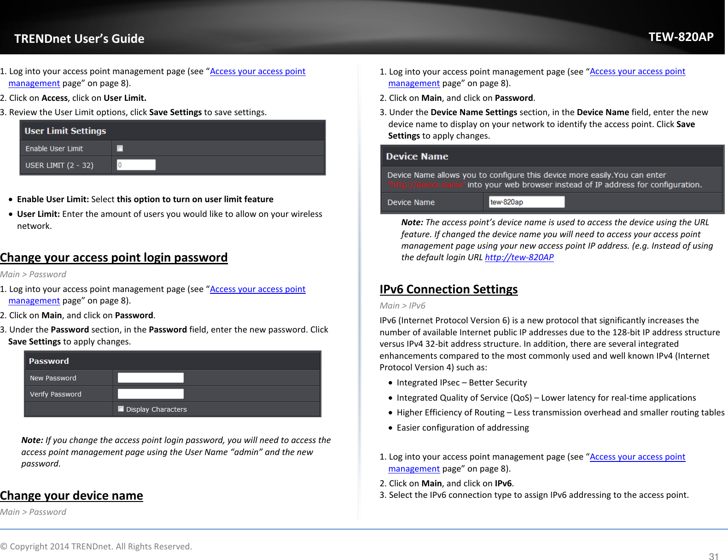Click the 'Device Name' panel title
728x560 pixels.
click(x=417, y=157)
